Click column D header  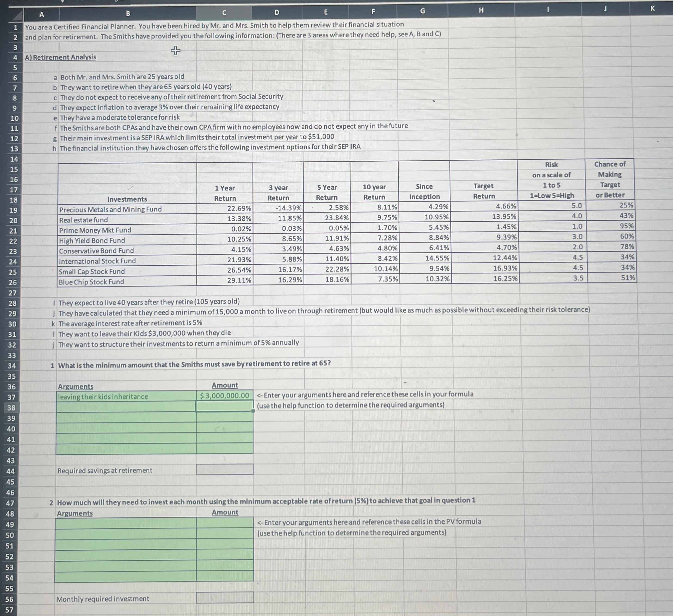click(x=277, y=13)
